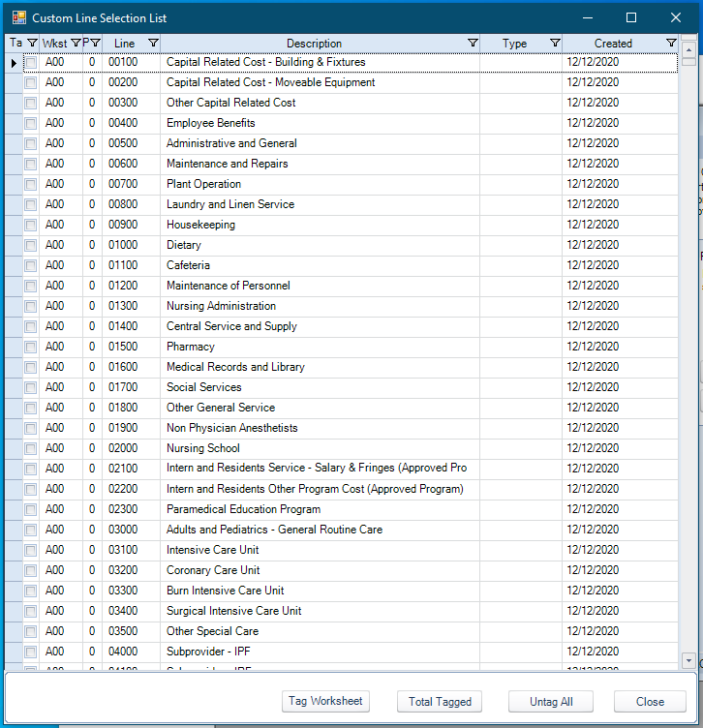703x728 pixels.
Task: Click row selector arrow for line 00100
Action: click(x=14, y=63)
